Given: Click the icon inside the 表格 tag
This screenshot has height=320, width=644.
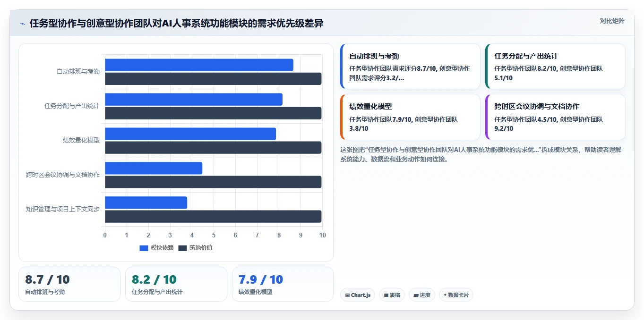Looking at the screenshot, I should click(x=386, y=295).
